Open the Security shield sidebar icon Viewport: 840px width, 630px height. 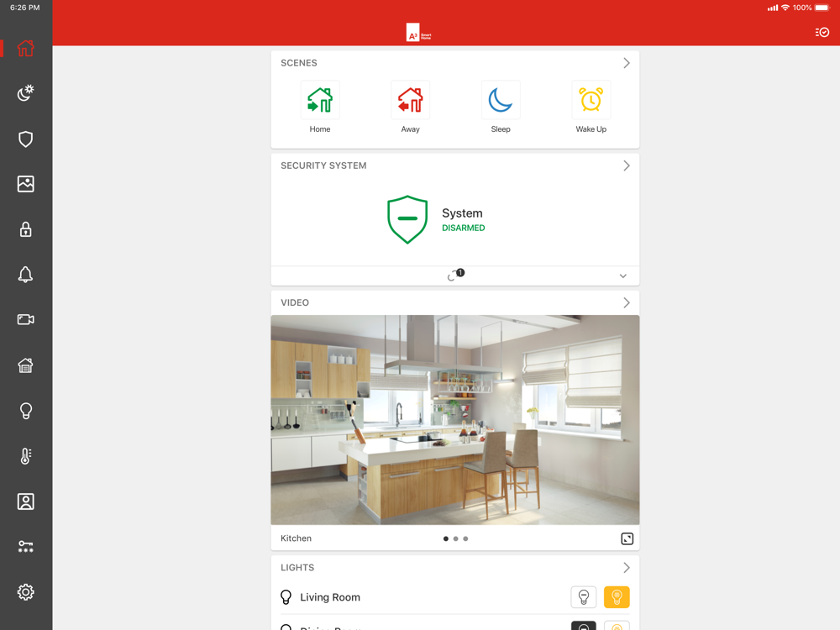26,139
